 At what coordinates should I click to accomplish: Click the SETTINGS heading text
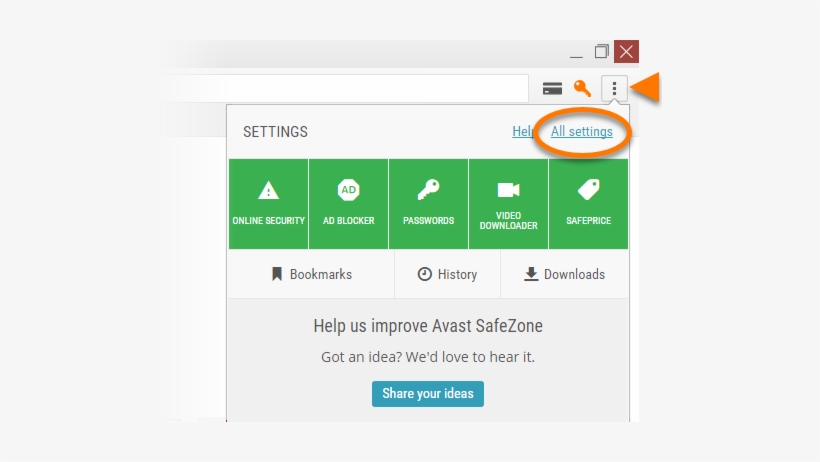click(x=275, y=132)
